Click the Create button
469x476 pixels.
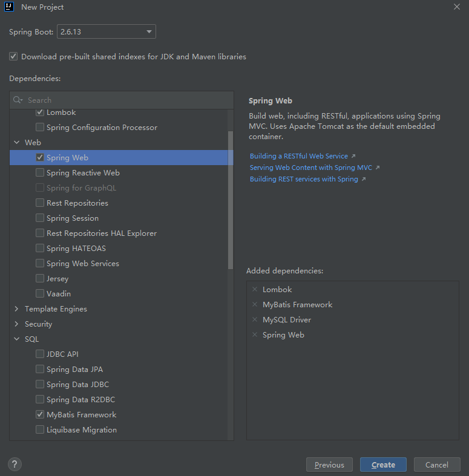[x=383, y=465]
